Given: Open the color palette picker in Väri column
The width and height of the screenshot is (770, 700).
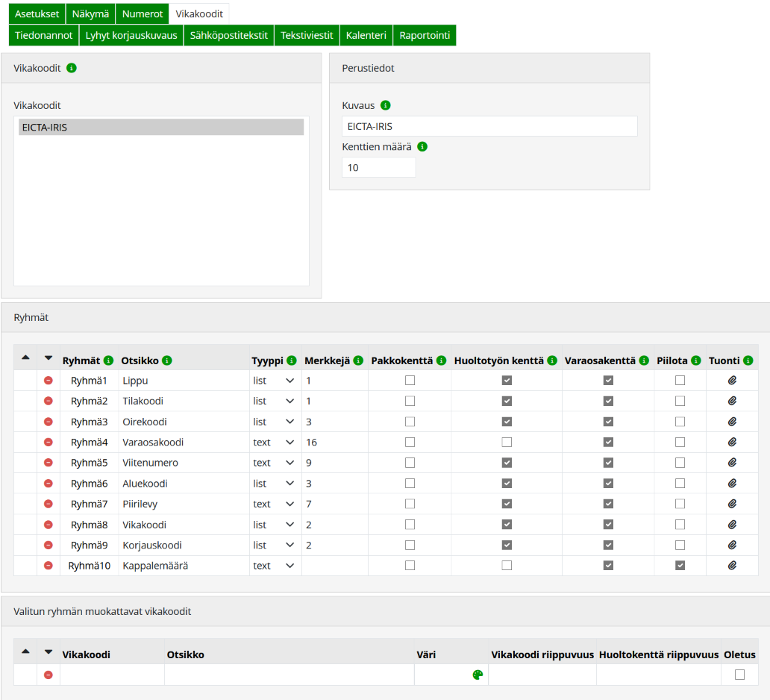Looking at the screenshot, I should pyautogui.click(x=478, y=675).
